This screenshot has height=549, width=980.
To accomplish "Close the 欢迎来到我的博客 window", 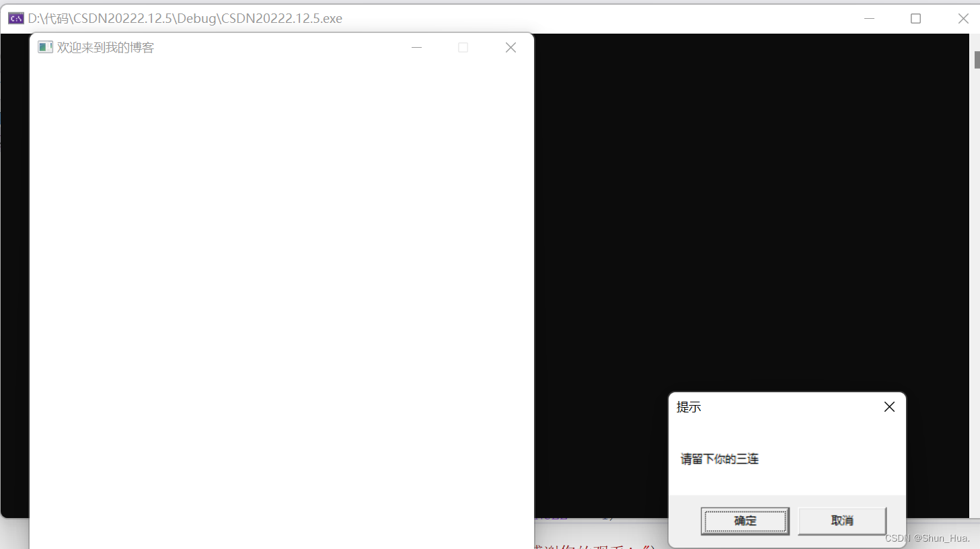I will (x=511, y=47).
